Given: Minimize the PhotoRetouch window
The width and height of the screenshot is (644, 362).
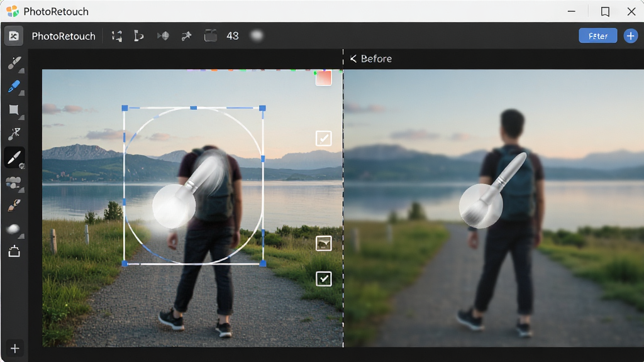Looking at the screenshot, I should point(571,11).
